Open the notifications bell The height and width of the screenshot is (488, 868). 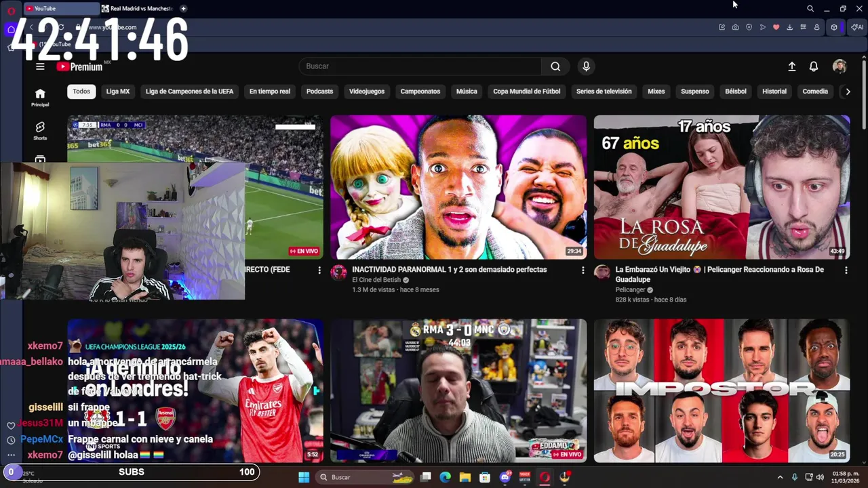(x=813, y=66)
